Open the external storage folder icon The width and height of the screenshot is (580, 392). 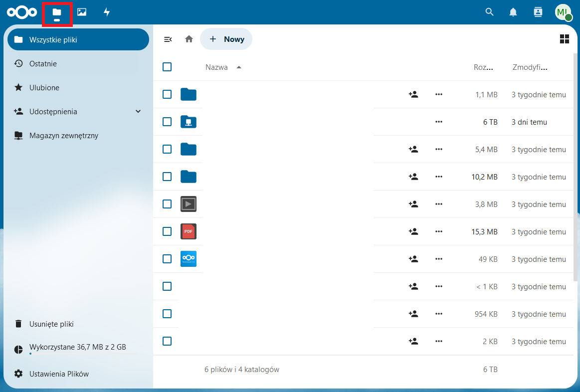pyautogui.click(x=189, y=122)
